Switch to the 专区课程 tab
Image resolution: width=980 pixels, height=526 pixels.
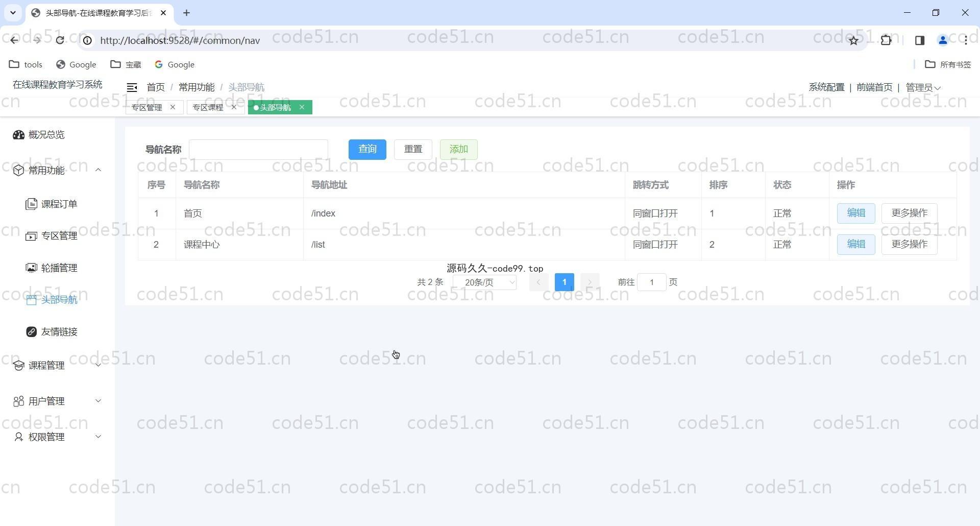208,107
